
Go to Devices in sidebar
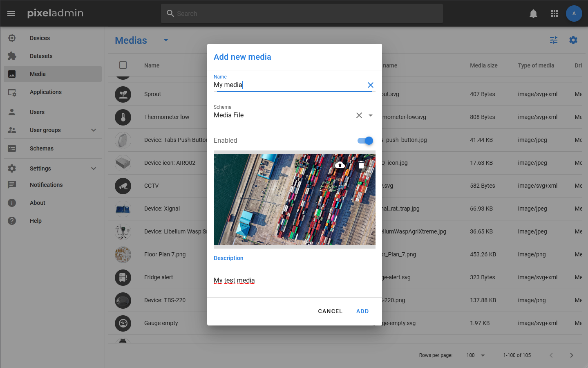coord(40,38)
